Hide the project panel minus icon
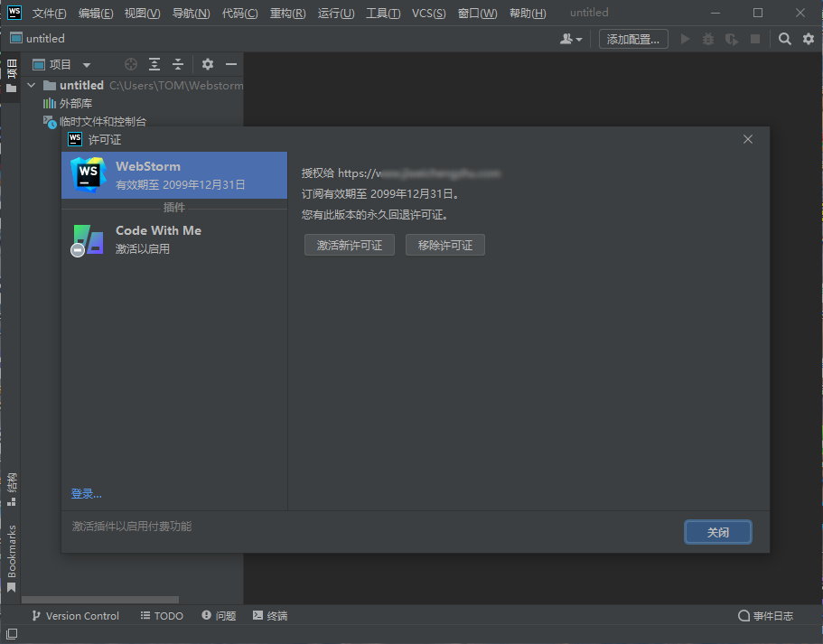Image resolution: width=823 pixels, height=644 pixels. click(231, 64)
